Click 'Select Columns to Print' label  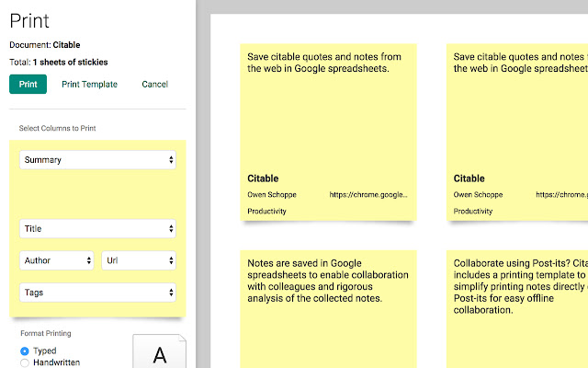(x=57, y=128)
